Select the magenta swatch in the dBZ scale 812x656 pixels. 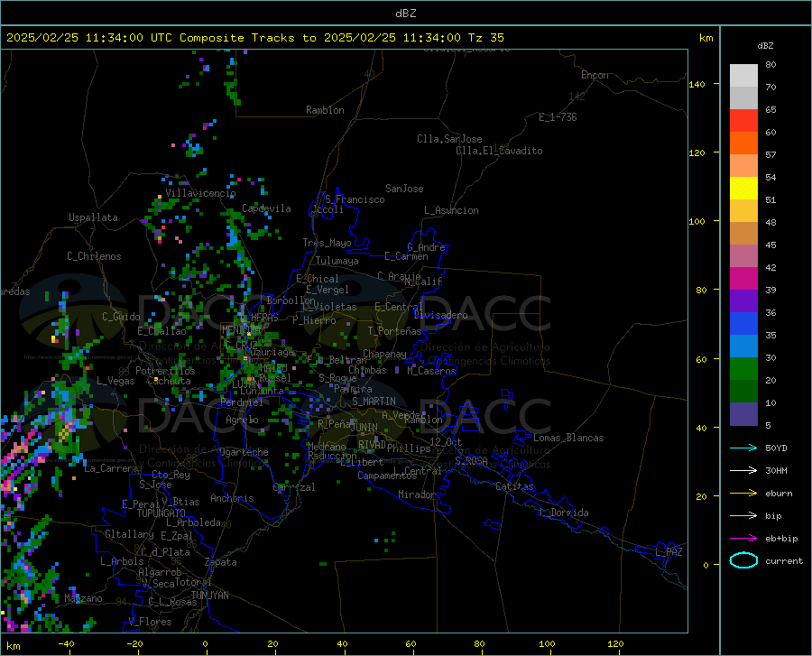pyautogui.click(x=743, y=279)
